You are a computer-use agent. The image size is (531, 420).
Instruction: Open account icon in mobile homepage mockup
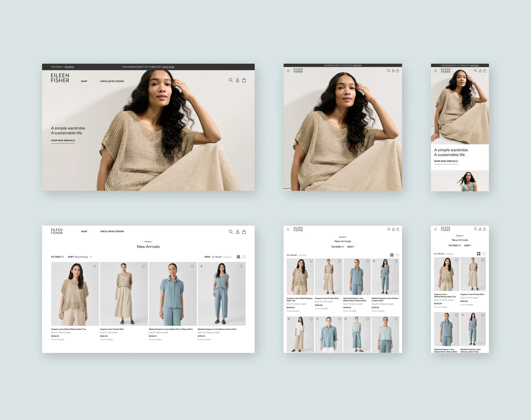coord(480,71)
